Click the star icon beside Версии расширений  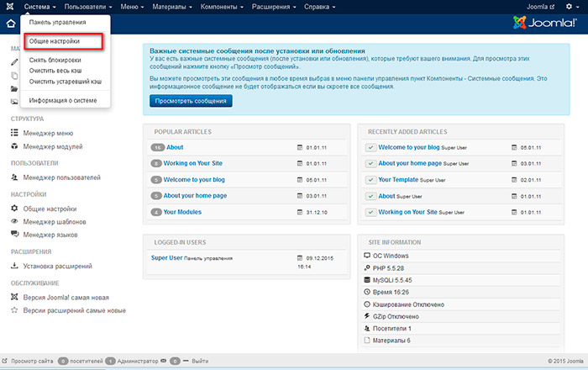click(x=14, y=310)
